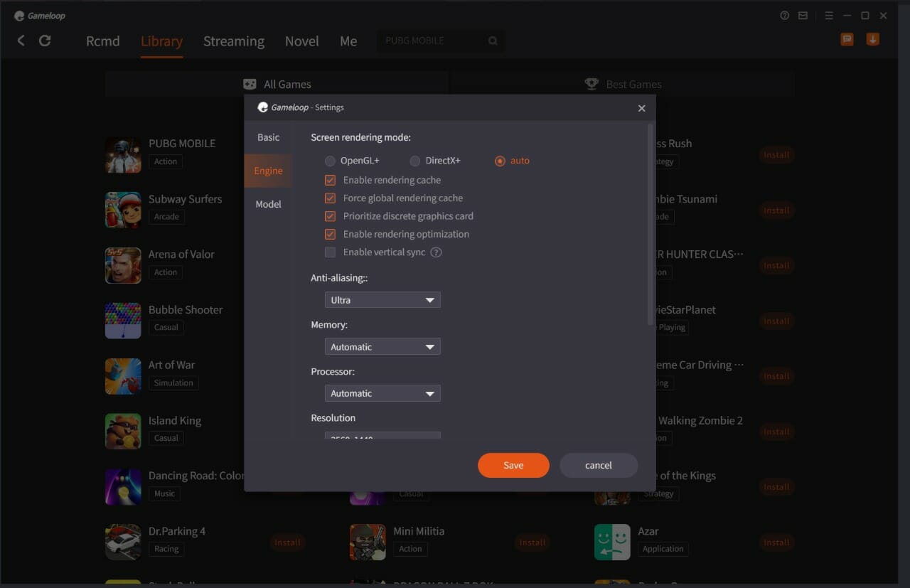Viewport: 910px width, 588px height.
Task: Disable the Enable rendering cache checkbox
Action: (x=330, y=181)
